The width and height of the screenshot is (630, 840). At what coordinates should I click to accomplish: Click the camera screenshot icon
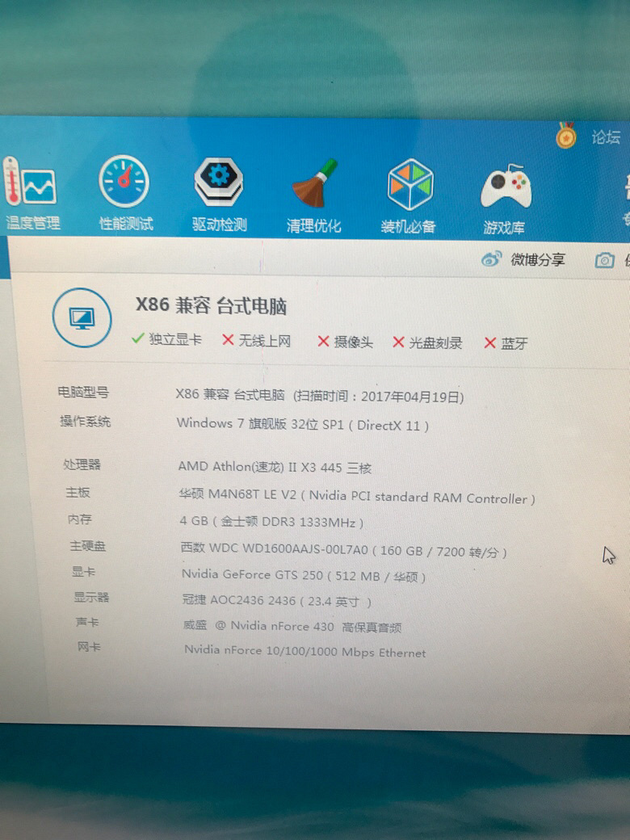pos(604,260)
